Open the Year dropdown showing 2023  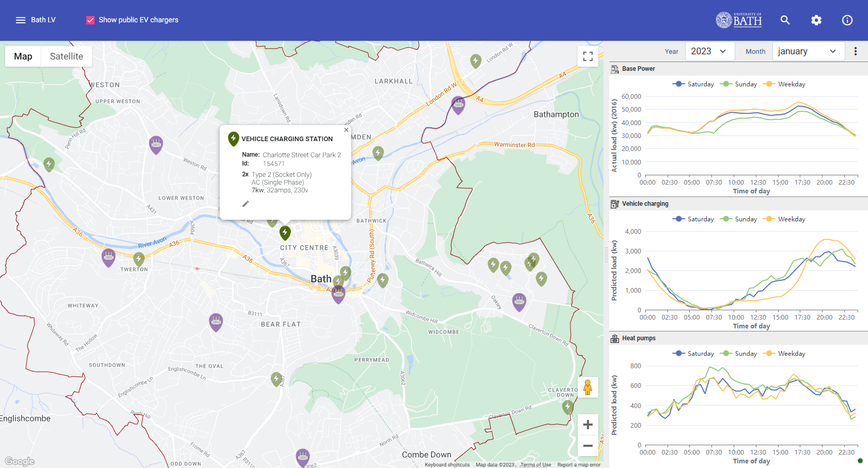pos(709,51)
